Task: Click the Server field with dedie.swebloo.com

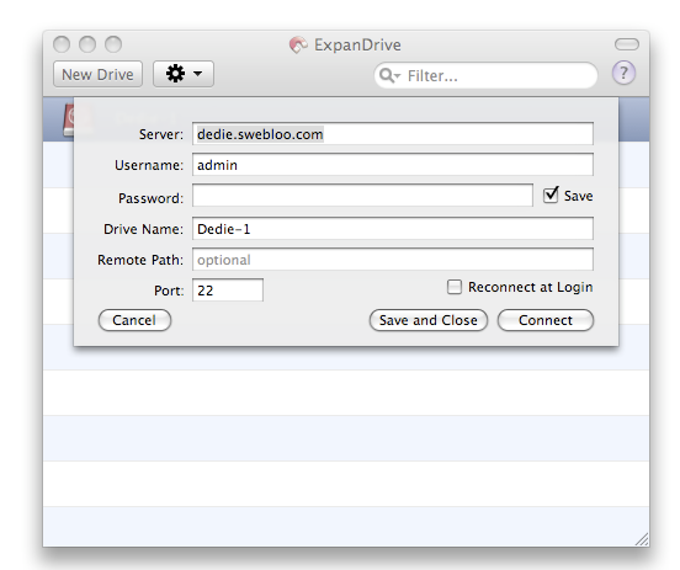Action: pyautogui.click(x=392, y=134)
